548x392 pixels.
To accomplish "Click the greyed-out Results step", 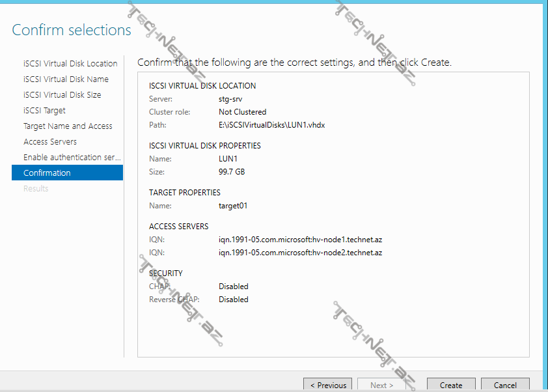I will (36, 188).
